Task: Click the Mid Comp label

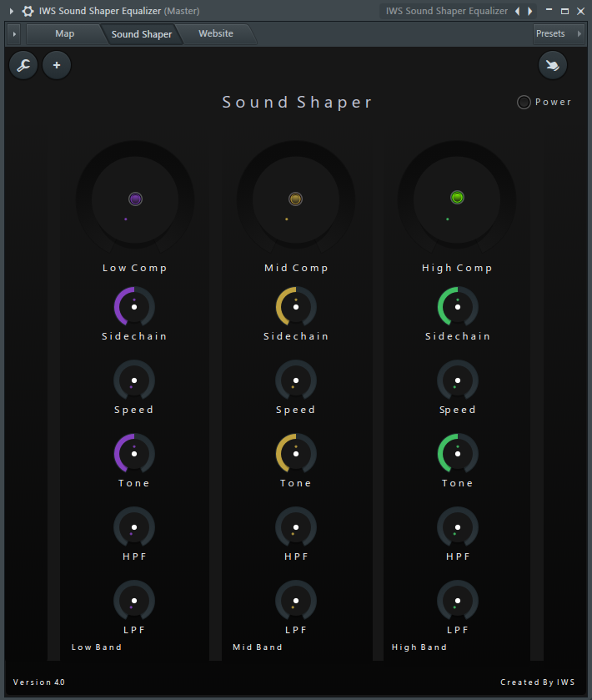Action: click(296, 269)
